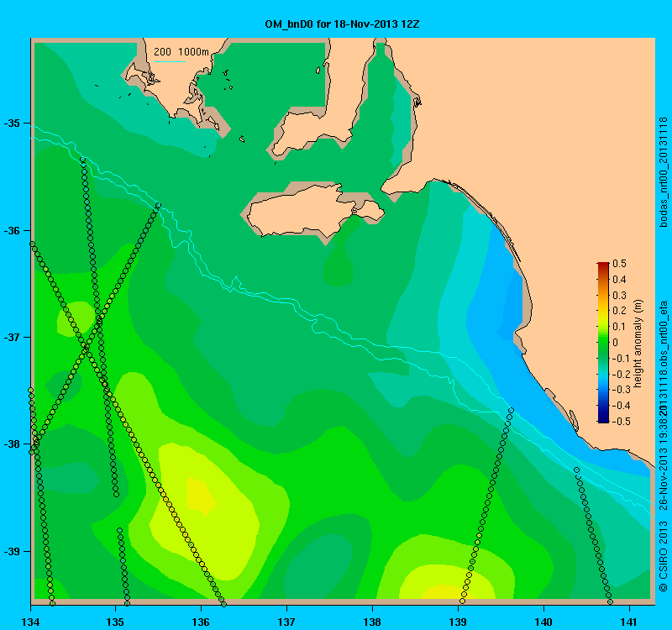Click the longitude label 135
This screenshot has height=630, width=672.
click(116, 622)
